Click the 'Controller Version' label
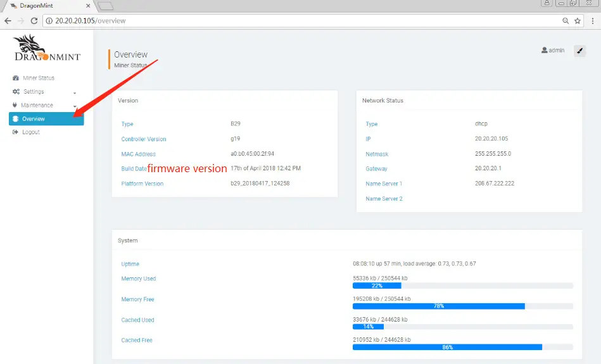Viewport: 601px width, 364px height. pos(144,139)
